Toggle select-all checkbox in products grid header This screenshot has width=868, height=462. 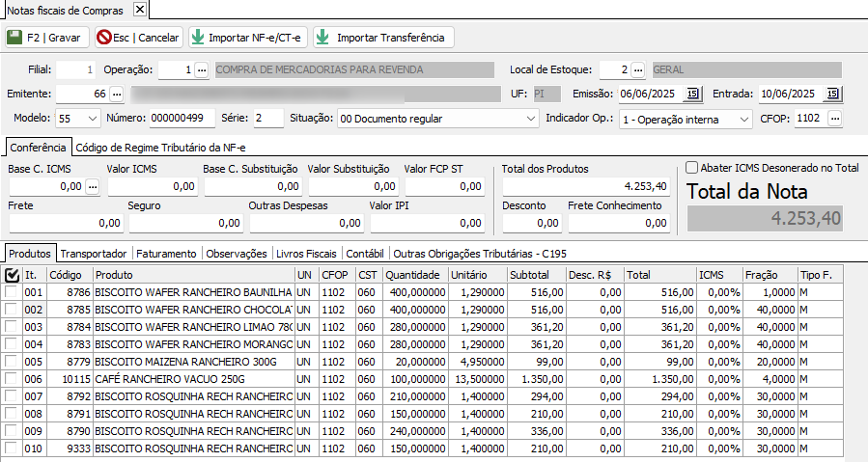click(12, 275)
